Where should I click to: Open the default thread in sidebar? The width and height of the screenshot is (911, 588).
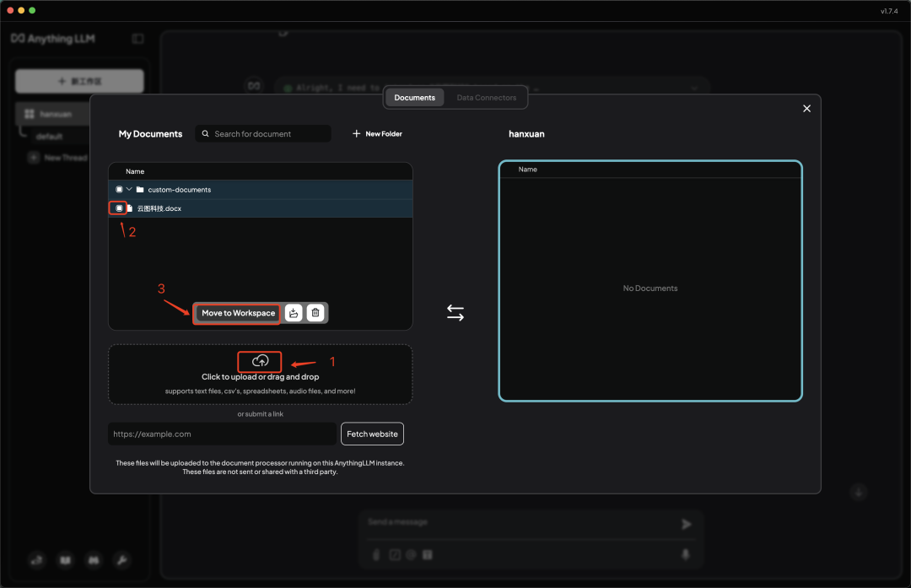(x=50, y=136)
